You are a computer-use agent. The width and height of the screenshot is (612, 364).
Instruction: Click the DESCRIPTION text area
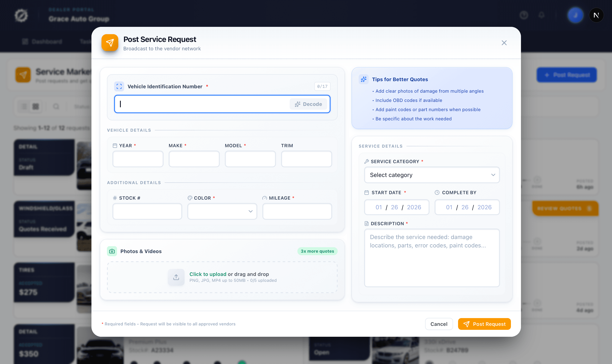click(x=432, y=258)
